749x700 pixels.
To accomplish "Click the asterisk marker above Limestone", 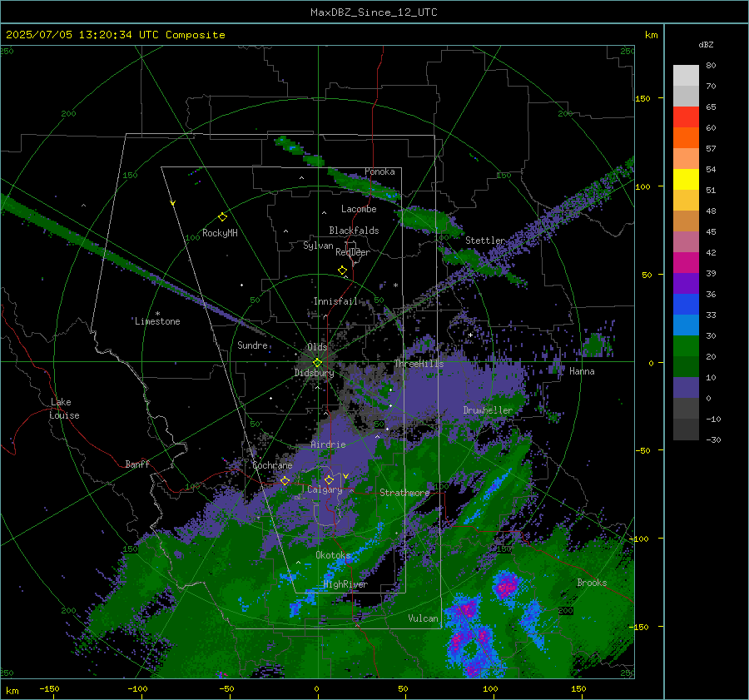I will [x=157, y=314].
